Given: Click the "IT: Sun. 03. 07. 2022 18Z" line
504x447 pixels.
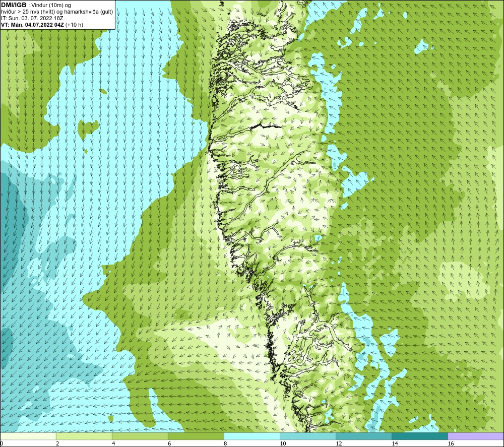Looking at the screenshot, I should [x=32, y=18].
